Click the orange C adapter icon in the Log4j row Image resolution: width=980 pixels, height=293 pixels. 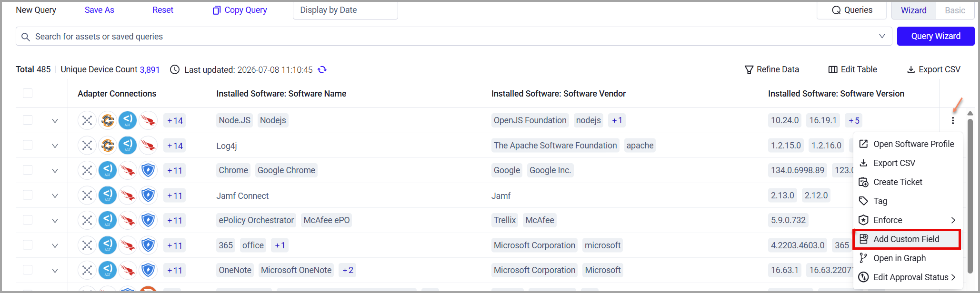point(108,146)
